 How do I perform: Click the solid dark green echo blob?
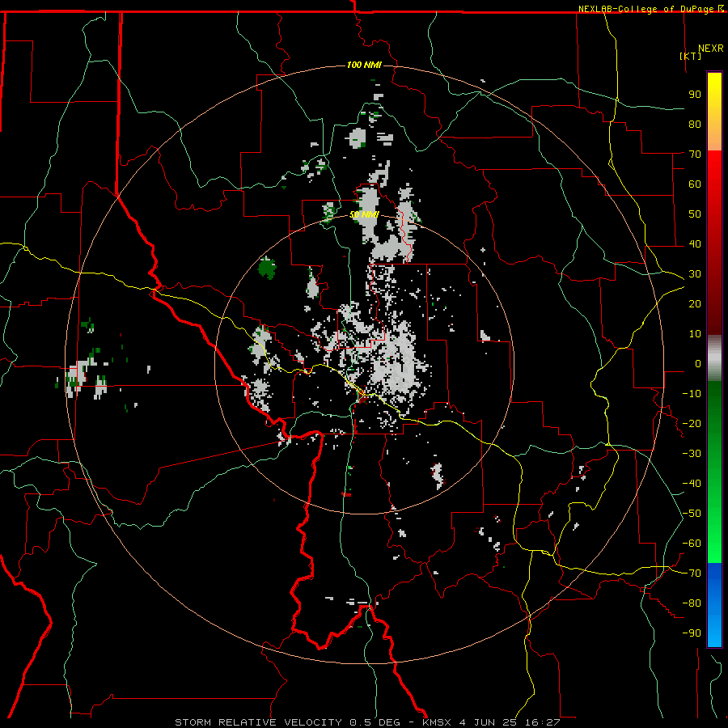tap(267, 268)
